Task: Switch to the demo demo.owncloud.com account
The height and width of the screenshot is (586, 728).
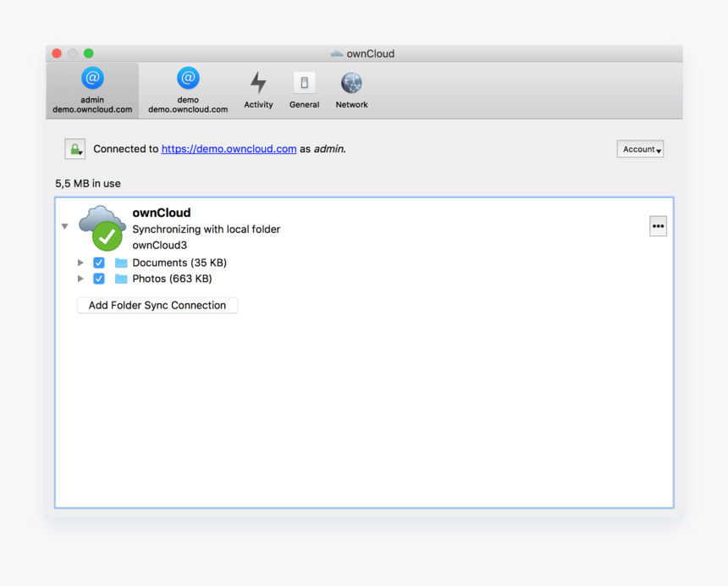Action: 187,88
